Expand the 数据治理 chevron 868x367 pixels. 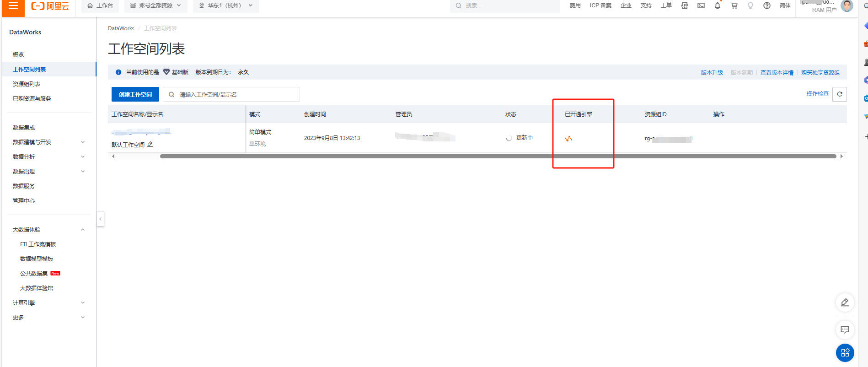click(x=83, y=172)
